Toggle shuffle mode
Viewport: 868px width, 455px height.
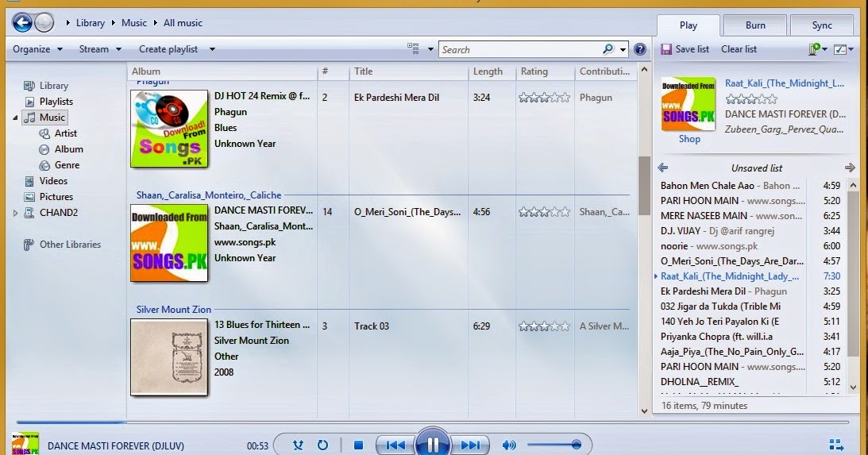click(298, 445)
